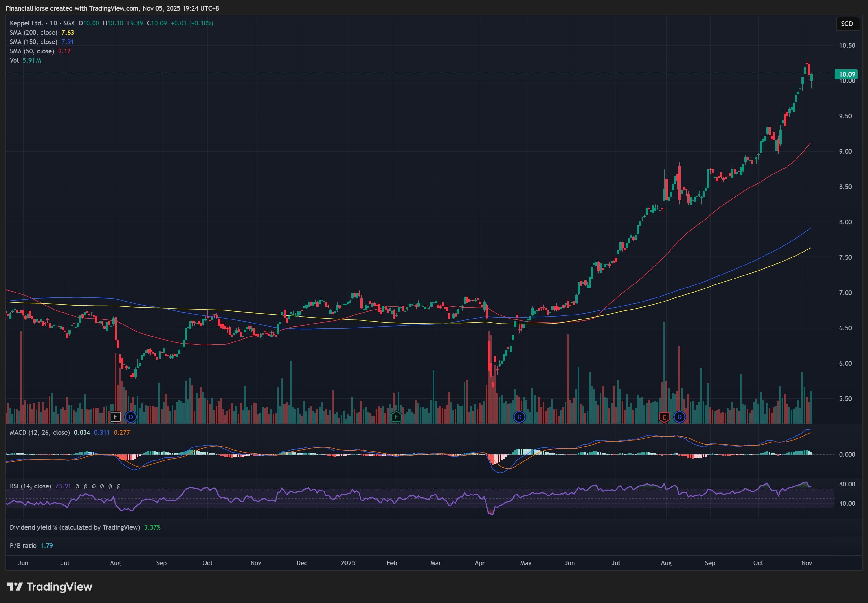Click the 6.00 price axis label
Viewport: 868px width, 603px height.
click(845, 363)
